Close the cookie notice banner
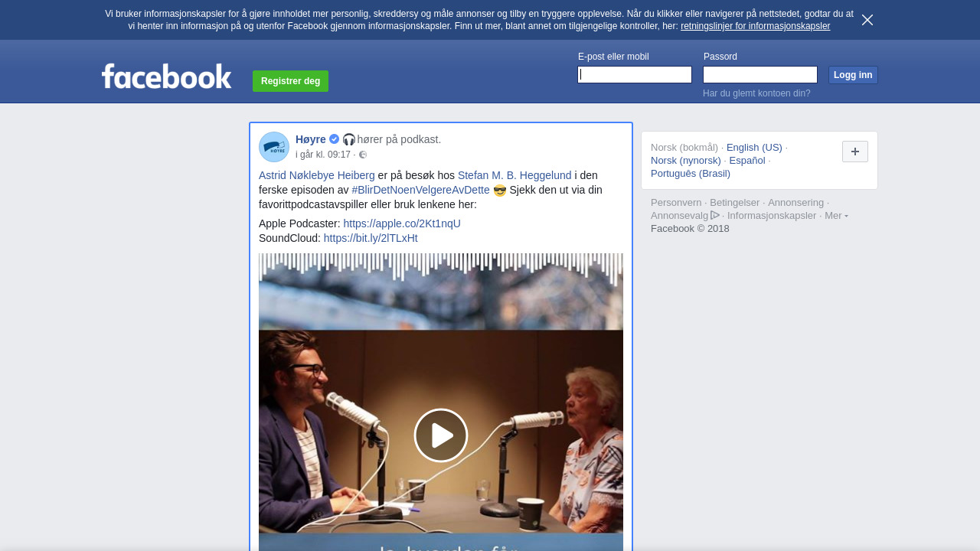The height and width of the screenshot is (551, 980). (867, 20)
